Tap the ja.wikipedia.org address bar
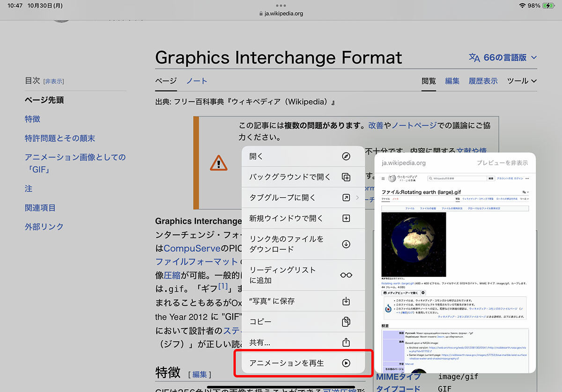This screenshot has height=392, width=562. [281, 14]
